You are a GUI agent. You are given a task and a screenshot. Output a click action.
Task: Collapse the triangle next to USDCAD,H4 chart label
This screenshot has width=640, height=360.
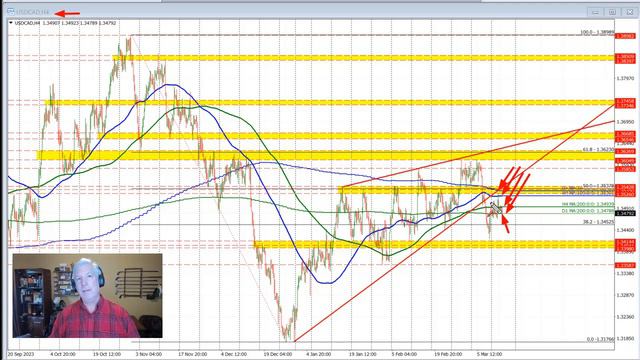click(x=11, y=23)
